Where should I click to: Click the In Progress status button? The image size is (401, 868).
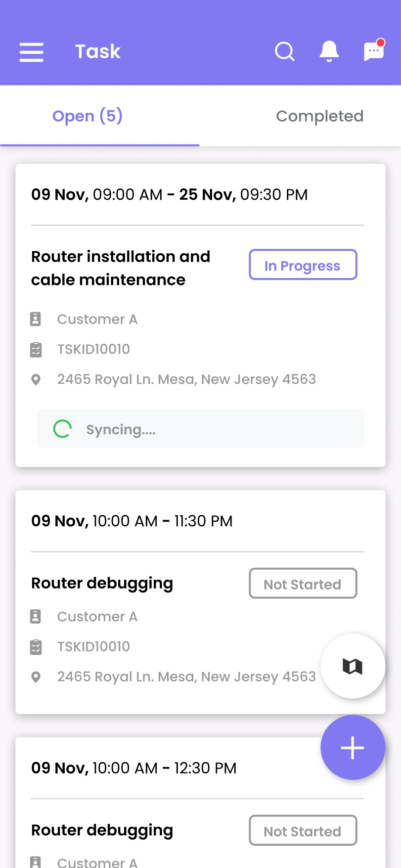click(303, 265)
